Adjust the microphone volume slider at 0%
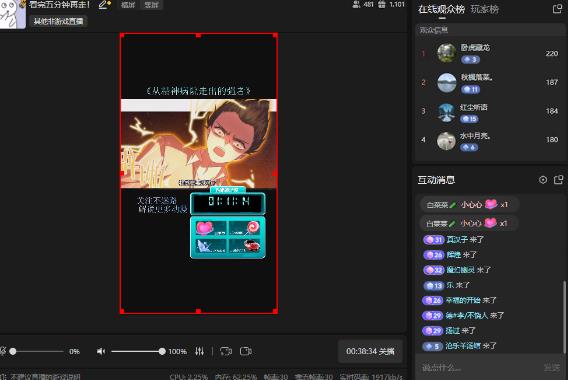The width and height of the screenshot is (568, 380). click(x=38, y=351)
